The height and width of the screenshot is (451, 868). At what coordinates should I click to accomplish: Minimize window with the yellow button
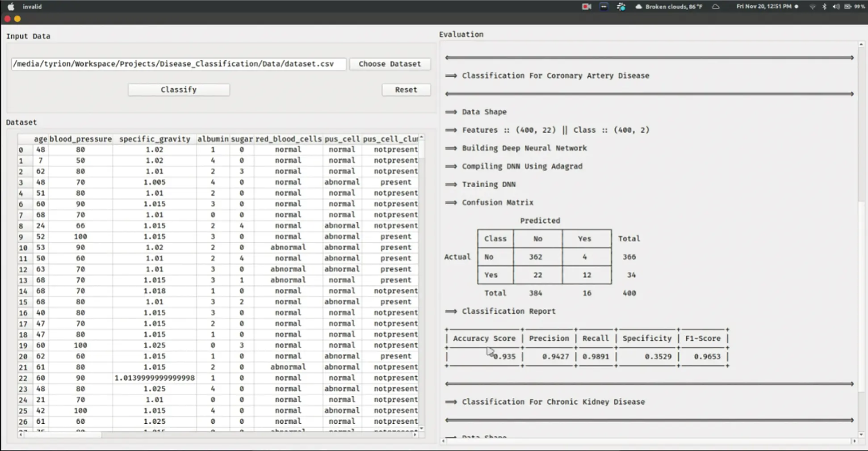pos(17,19)
